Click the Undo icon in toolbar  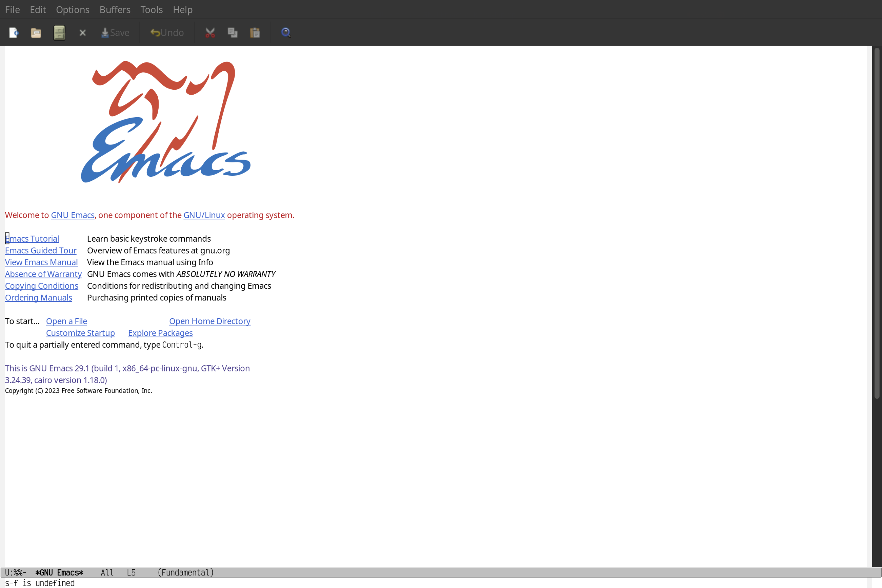[x=165, y=32]
